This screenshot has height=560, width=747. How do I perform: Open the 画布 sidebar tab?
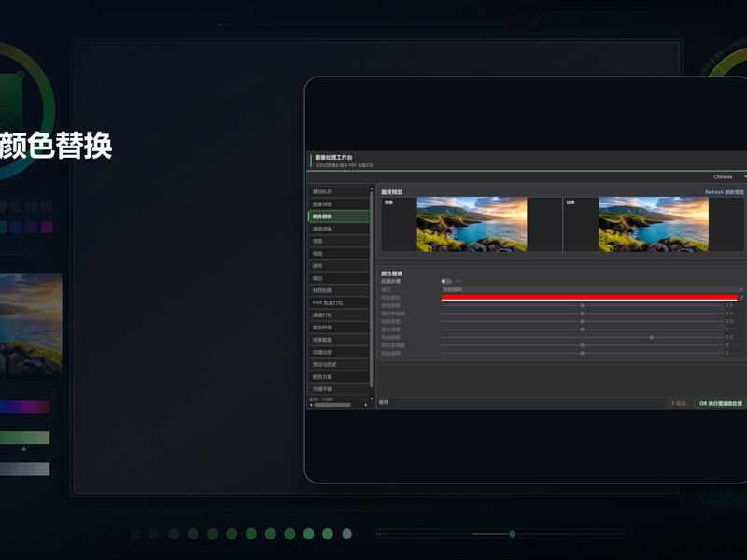pos(339,266)
